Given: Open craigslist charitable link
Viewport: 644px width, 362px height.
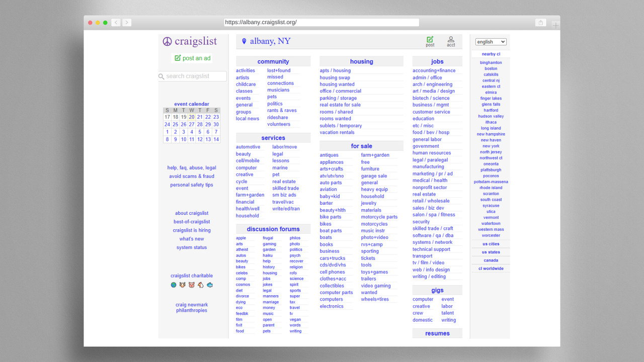Looking at the screenshot, I should tap(192, 276).
